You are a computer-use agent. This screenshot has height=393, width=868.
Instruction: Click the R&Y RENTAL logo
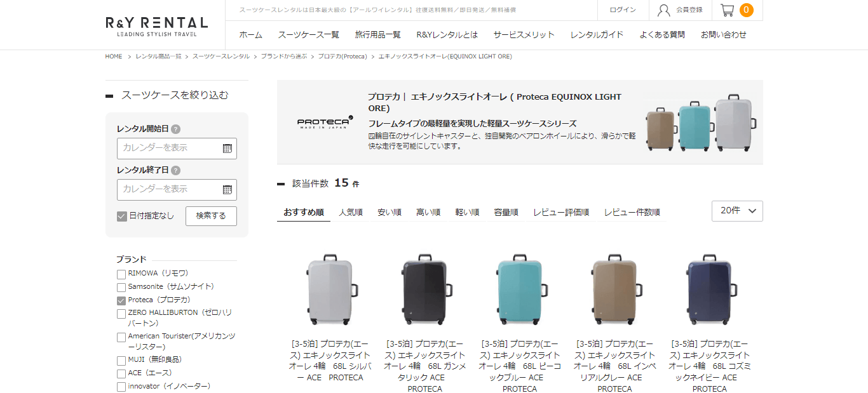pos(157,26)
